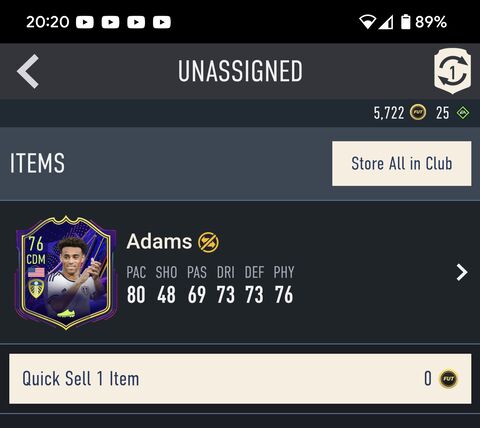Tap the Adams player name
The width and height of the screenshot is (480, 428).
click(159, 241)
